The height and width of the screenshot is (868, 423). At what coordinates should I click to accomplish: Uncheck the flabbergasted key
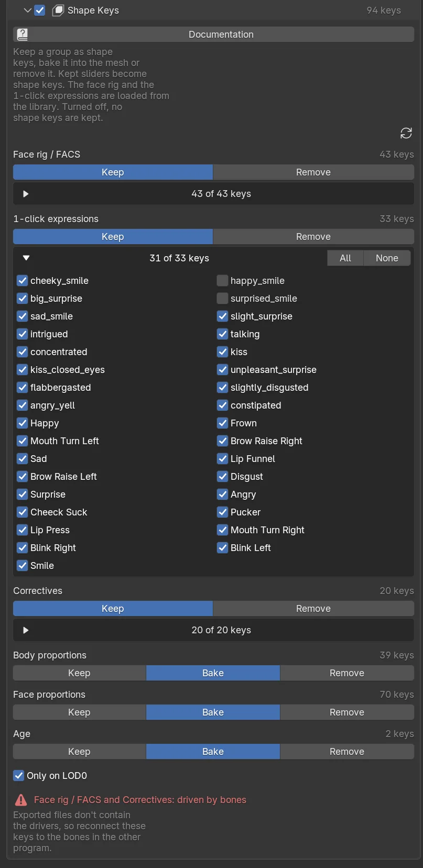click(22, 388)
